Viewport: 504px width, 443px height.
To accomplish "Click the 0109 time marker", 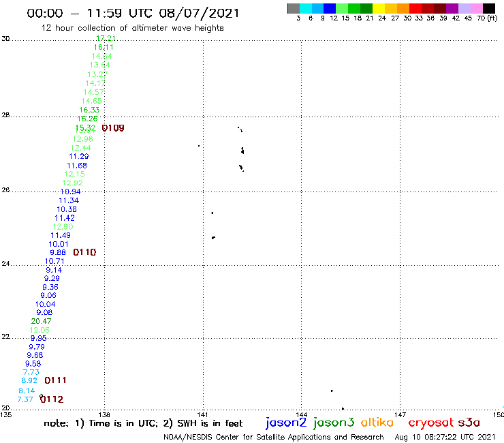I will pyautogui.click(x=113, y=128).
